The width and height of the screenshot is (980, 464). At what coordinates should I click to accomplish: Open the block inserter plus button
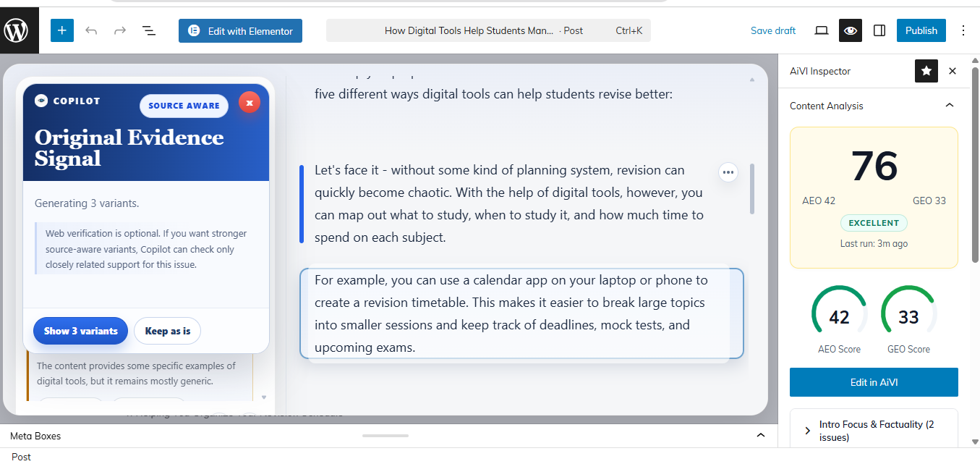62,30
